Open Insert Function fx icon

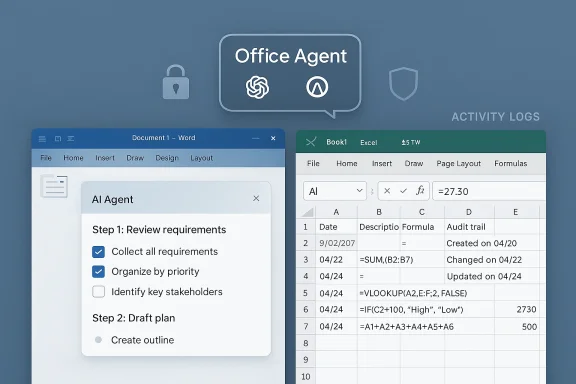point(420,190)
